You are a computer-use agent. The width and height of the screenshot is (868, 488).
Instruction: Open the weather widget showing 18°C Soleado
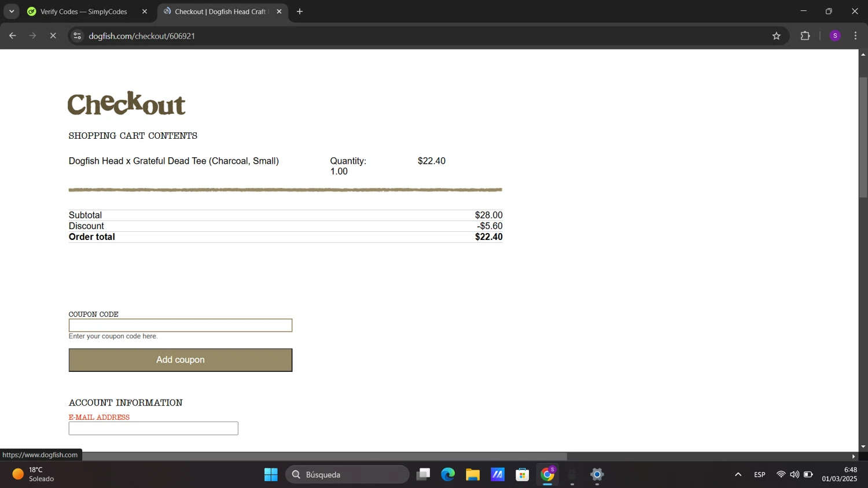(x=34, y=474)
